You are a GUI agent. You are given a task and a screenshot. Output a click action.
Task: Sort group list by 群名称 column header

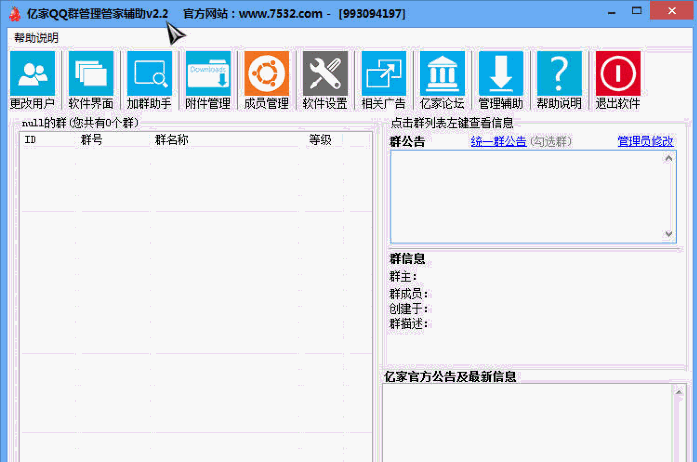(x=172, y=140)
